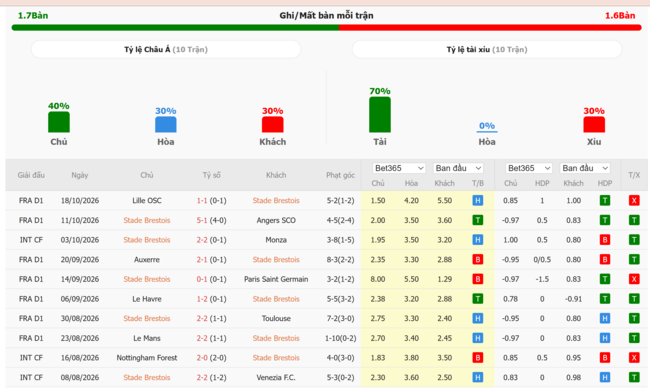Open Stade Brestois link in Angers SCO row
This screenshot has height=391, width=650.
pyautogui.click(x=147, y=220)
